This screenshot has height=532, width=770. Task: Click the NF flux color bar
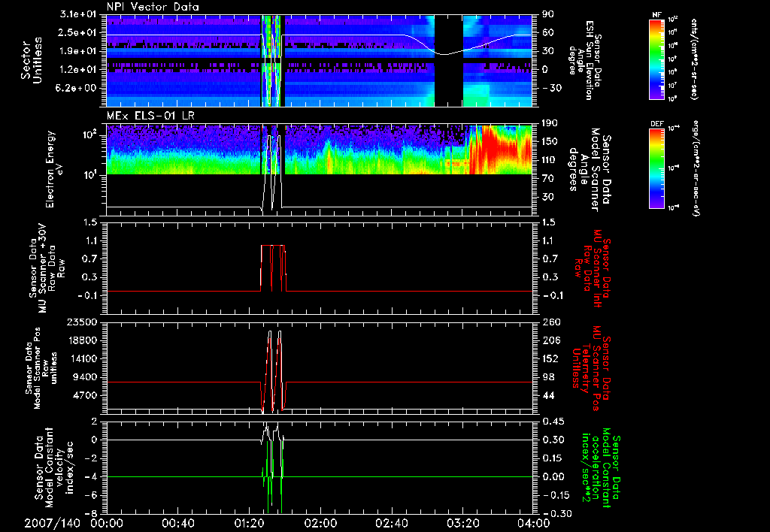pos(656,59)
